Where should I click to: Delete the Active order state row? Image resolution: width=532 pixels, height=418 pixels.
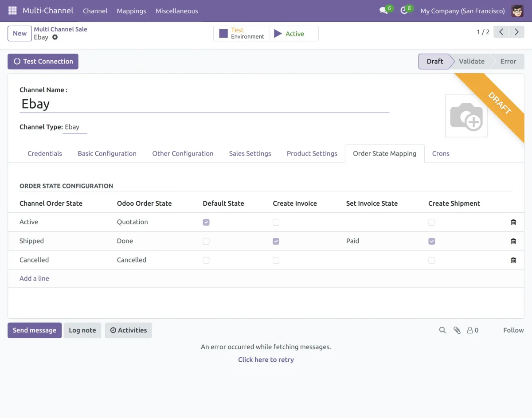(x=513, y=222)
